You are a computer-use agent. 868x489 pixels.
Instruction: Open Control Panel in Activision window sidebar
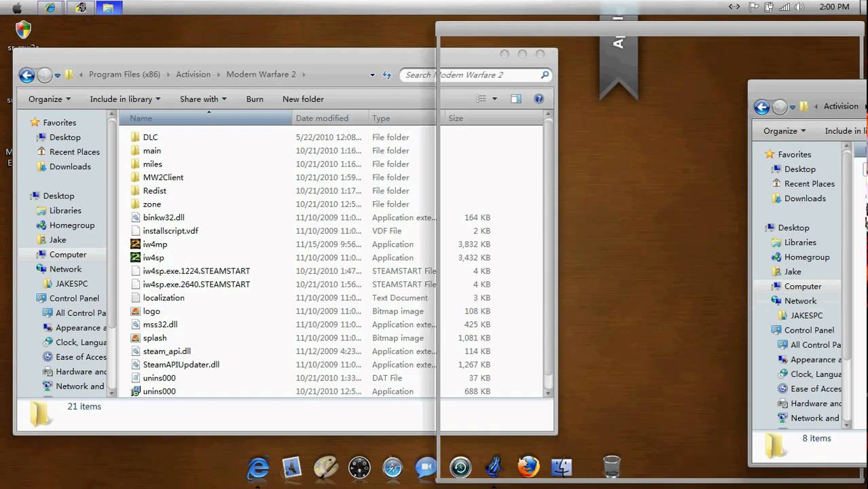click(809, 330)
